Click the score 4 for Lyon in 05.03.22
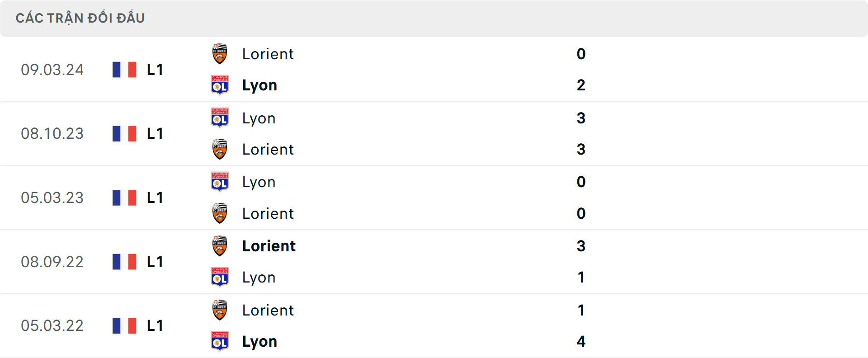 click(581, 341)
